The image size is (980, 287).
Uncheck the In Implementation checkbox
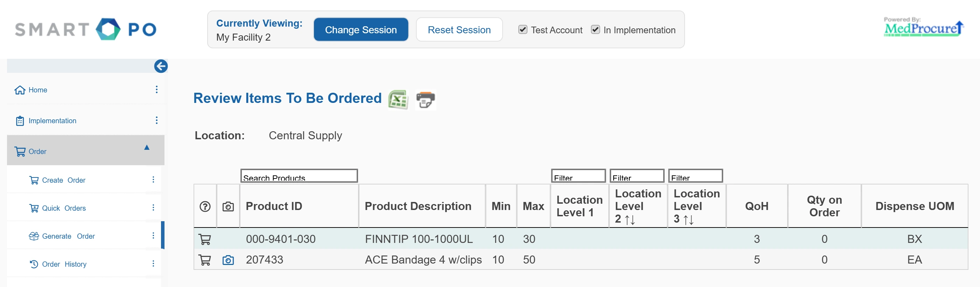coord(595,30)
